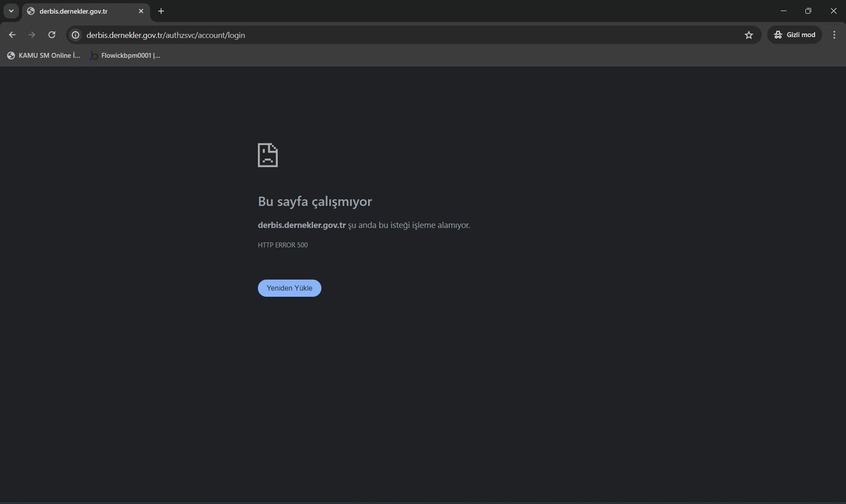Screen dimensions: 846x504
Task: Select the derbis.dernekler.gov.tr tab
Action: tap(85, 11)
